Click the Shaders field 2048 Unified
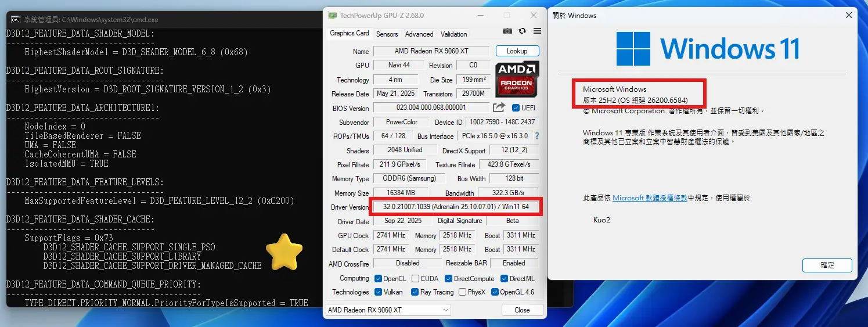Image resolution: width=868 pixels, height=327 pixels. click(405, 150)
